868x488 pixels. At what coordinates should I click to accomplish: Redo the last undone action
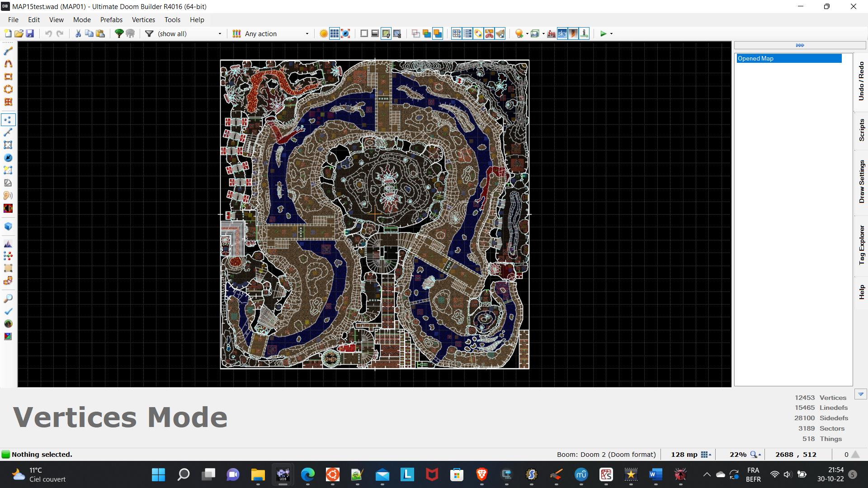click(60, 33)
